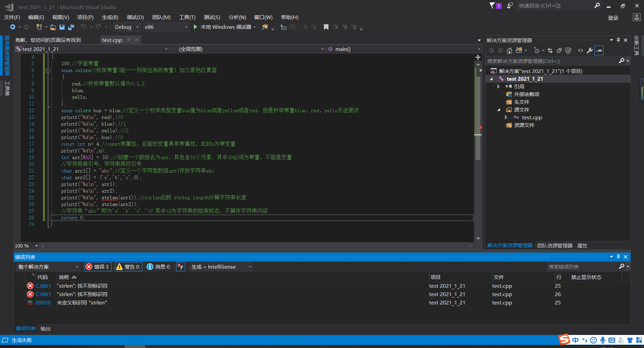Screen dimensions: 644x348
Task: Click the C3861 error code link on line 25
Action: click(x=43, y=286)
